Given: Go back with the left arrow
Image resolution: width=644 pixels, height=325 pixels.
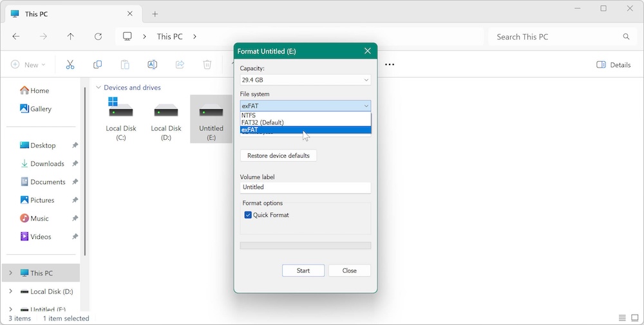Looking at the screenshot, I should (x=16, y=37).
